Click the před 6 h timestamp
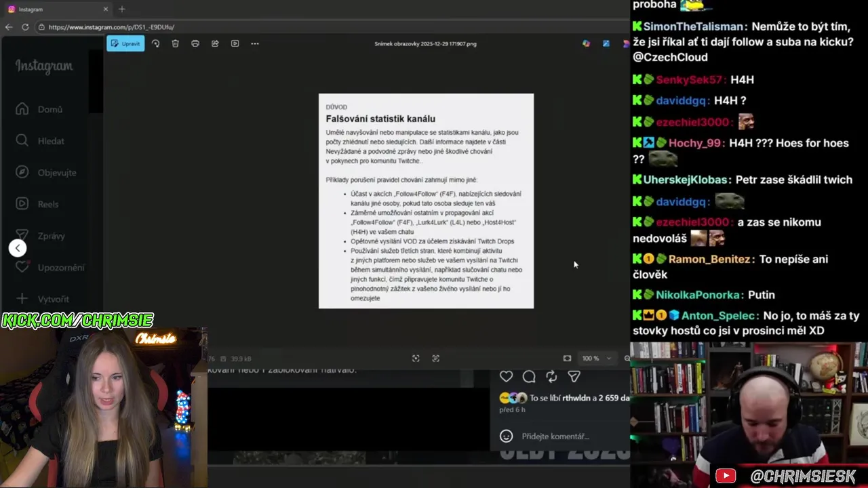Image resolution: width=868 pixels, height=488 pixels. [x=512, y=410]
